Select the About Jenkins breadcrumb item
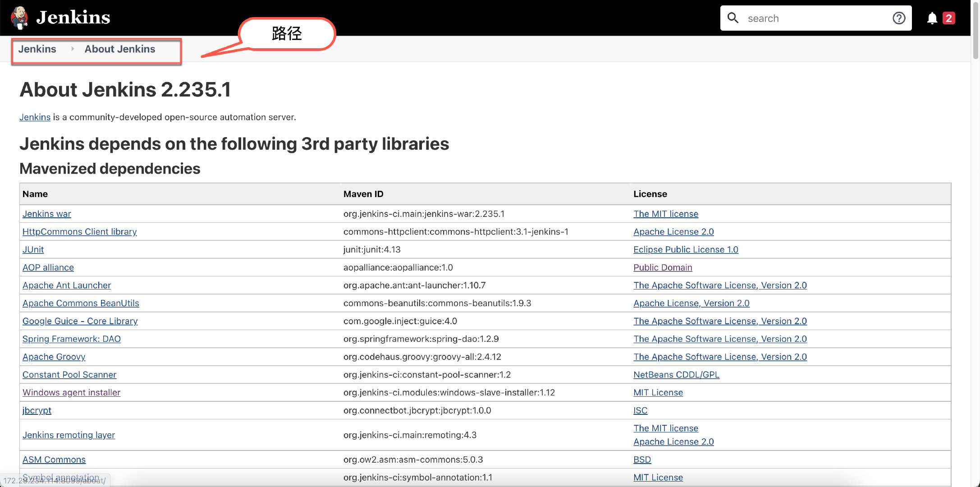The width and height of the screenshot is (980, 487). click(119, 49)
